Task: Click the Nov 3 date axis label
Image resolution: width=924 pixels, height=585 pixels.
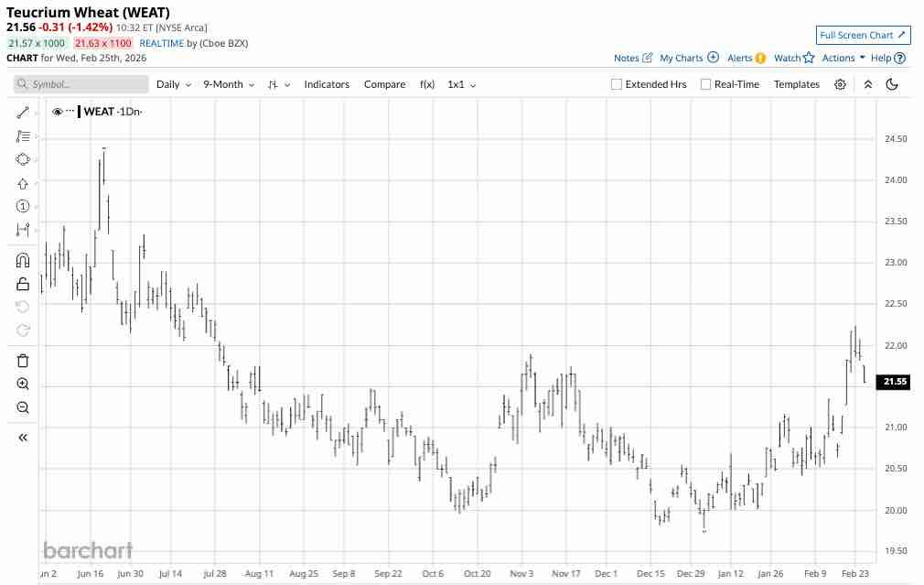Action: click(x=521, y=573)
